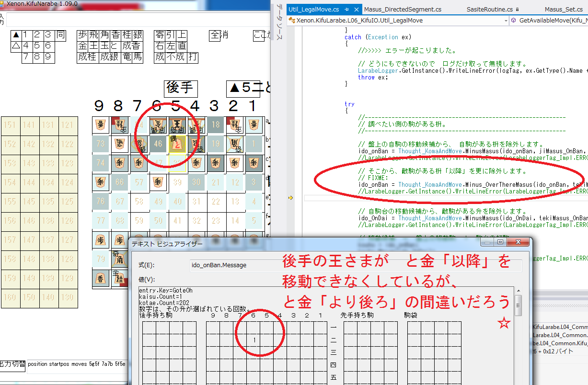Open the Masus_Set.cs tab

point(564,9)
